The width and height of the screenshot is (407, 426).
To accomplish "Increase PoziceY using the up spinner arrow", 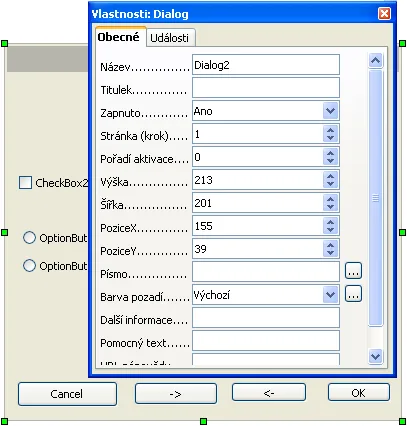I will [x=330, y=245].
